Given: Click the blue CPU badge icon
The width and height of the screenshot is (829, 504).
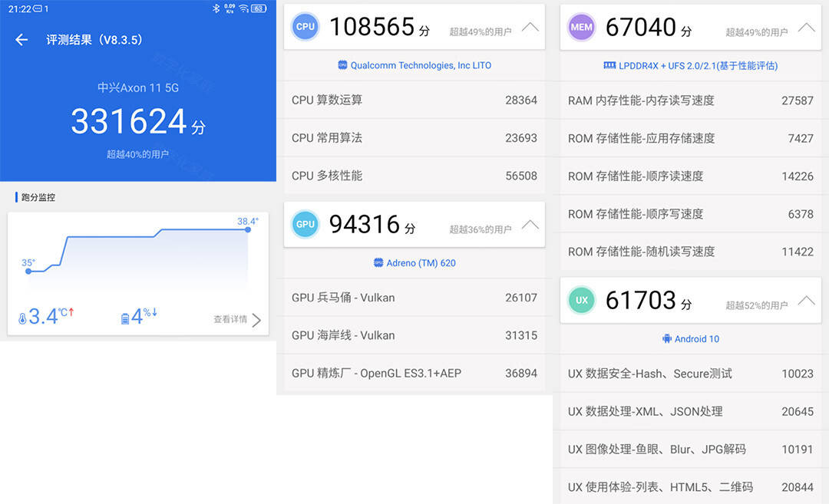Looking at the screenshot, I should point(306,27).
